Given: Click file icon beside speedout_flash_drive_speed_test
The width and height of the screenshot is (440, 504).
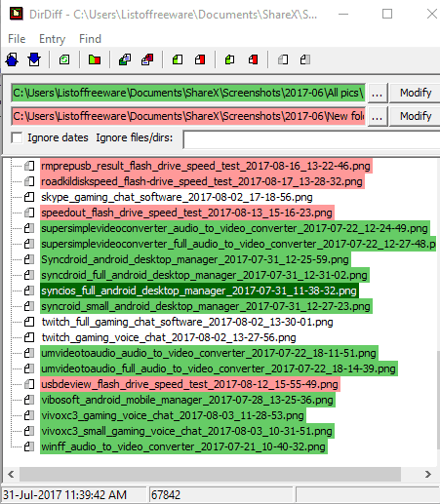Looking at the screenshot, I should pos(29,213).
